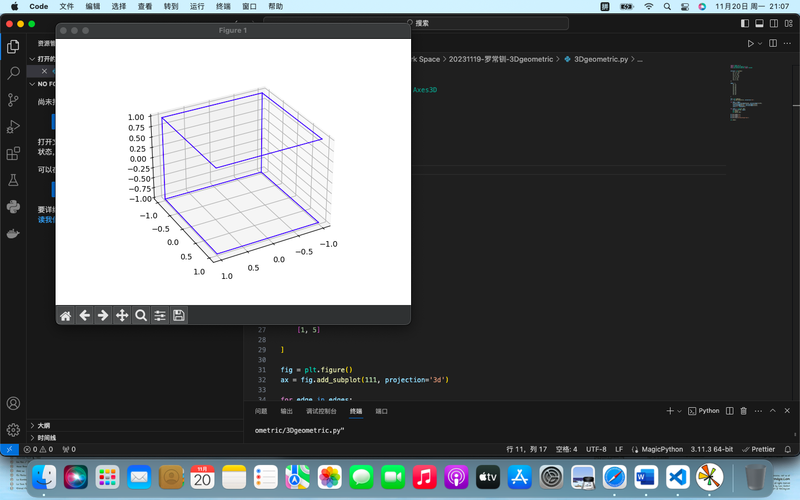This screenshot has width=800, height=500.
Task: Switch to the 调试控制台 panel tab
Action: (x=321, y=411)
